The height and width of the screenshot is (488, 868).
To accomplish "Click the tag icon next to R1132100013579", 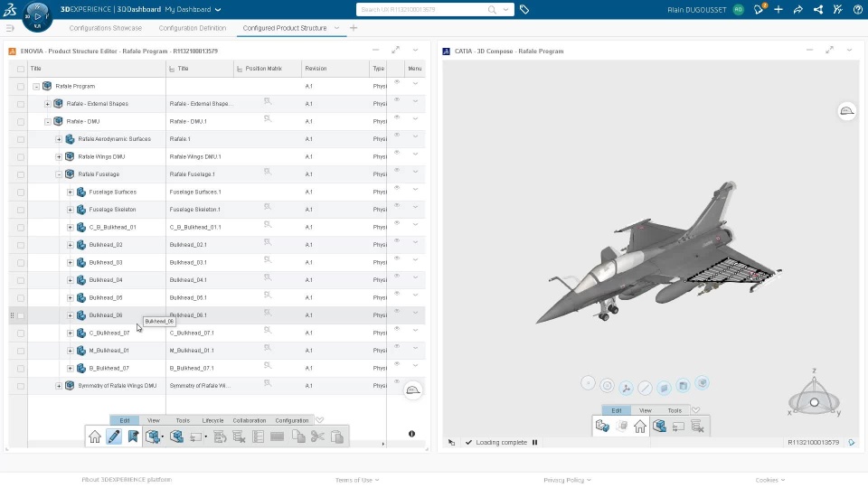I will pos(852,442).
